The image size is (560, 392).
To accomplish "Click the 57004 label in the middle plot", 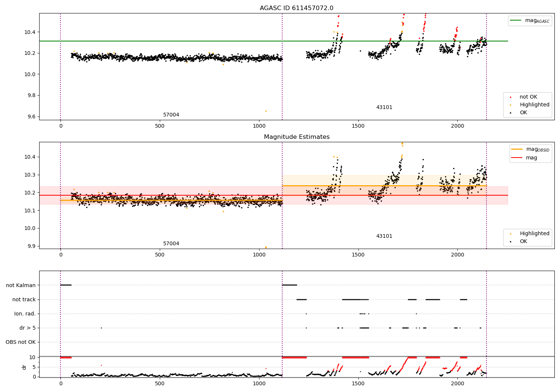I will tap(171, 244).
